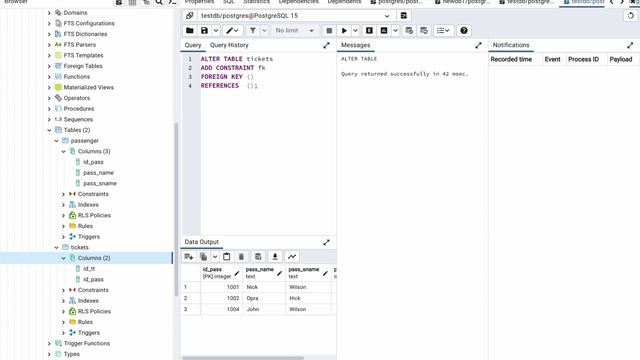Viewport: 640px width, 360px height.
Task: Maximize the Messages panel with expand icon
Action: [x=478, y=45]
